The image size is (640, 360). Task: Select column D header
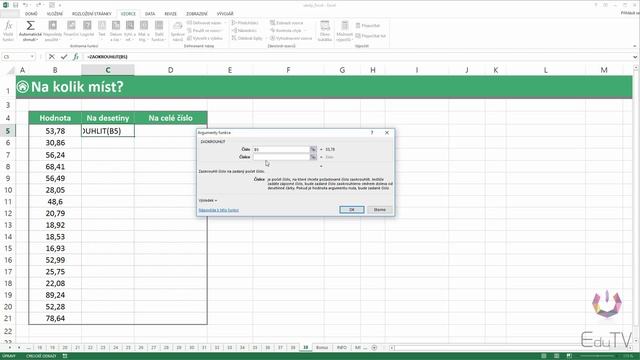point(170,70)
